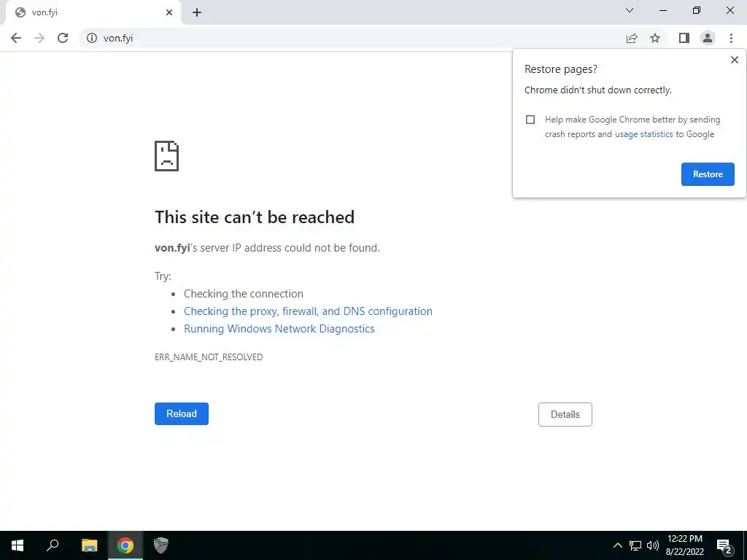747x560 pixels.
Task: Restore down the Chrome window
Action: (x=697, y=10)
